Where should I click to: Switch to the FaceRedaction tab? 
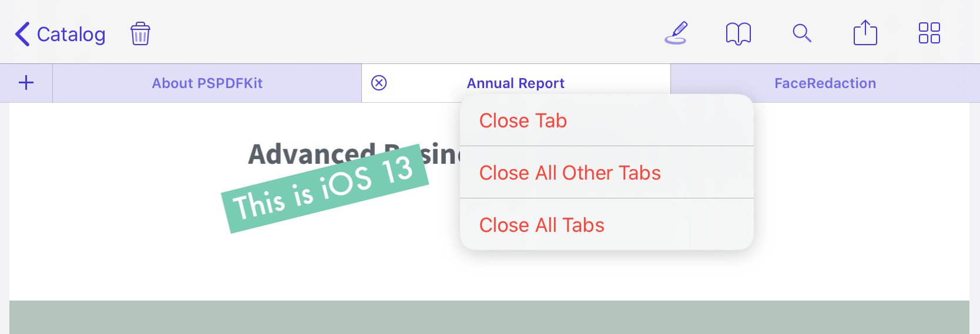tap(825, 83)
